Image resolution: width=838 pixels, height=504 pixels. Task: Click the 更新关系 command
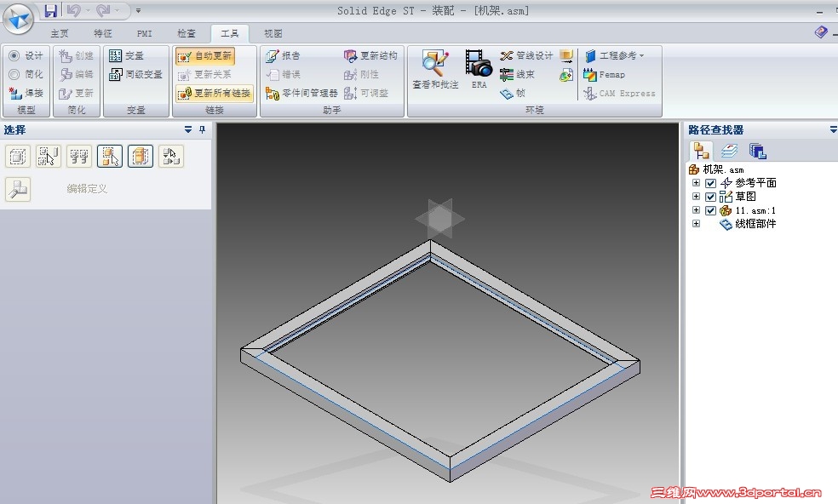(x=204, y=74)
